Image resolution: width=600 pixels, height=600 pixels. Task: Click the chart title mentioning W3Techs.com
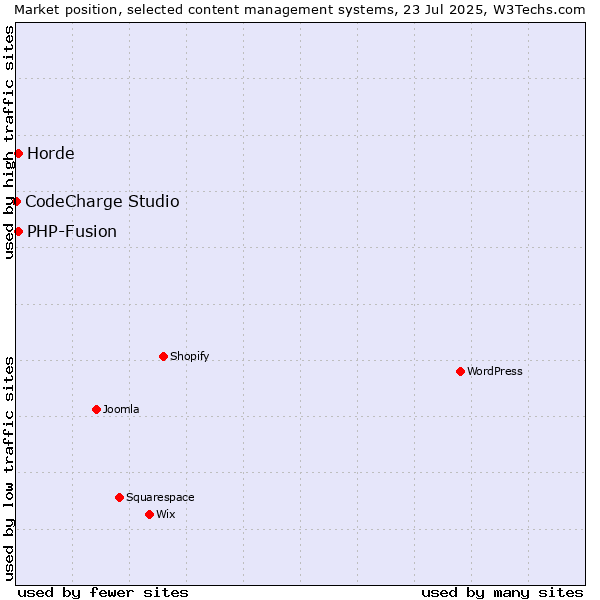(x=300, y=9)
